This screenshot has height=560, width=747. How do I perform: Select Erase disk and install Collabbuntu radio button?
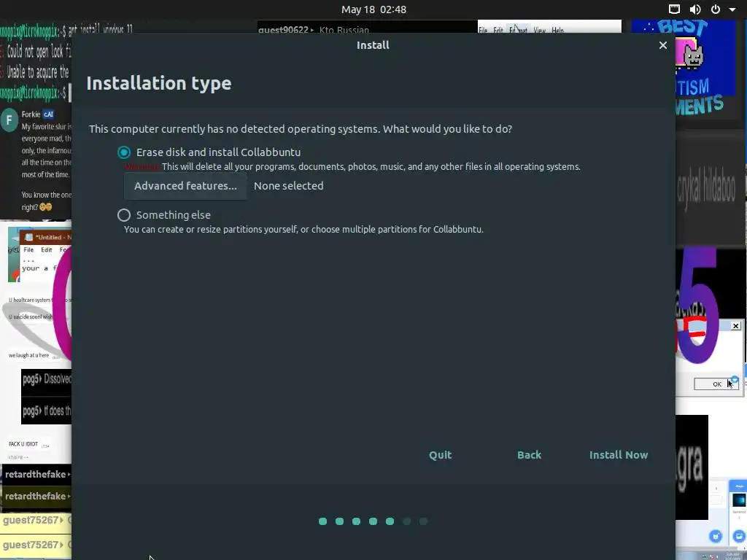point(124,152)
